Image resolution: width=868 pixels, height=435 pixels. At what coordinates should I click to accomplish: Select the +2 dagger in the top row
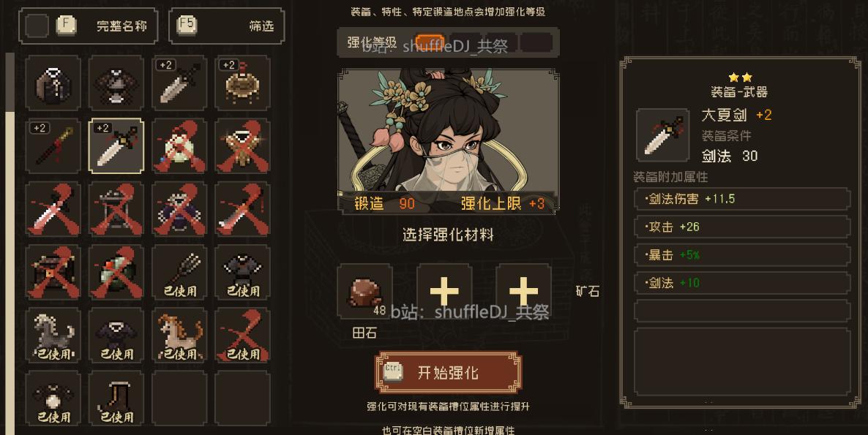[179, 83]
